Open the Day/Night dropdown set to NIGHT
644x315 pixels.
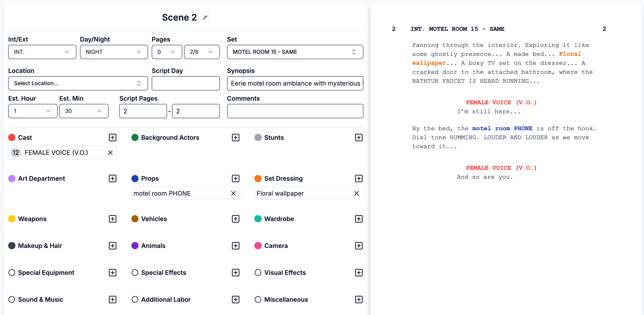[x=114, y=52]
